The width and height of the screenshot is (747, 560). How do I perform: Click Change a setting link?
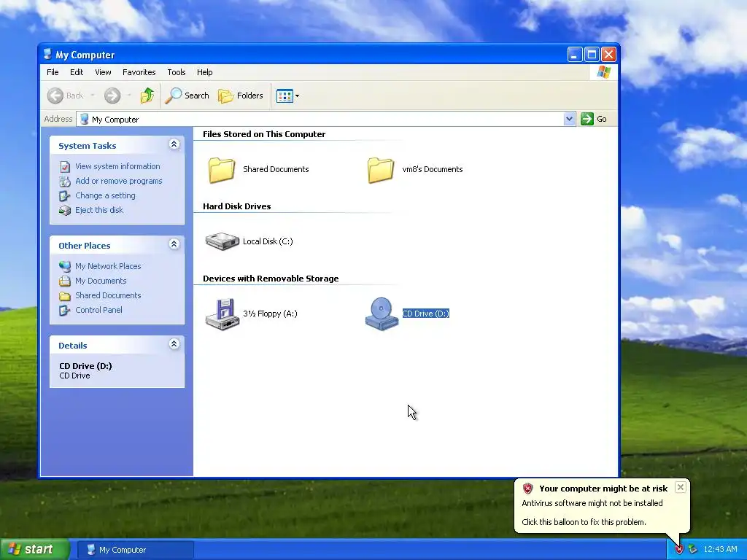click(x=105, y=195)
